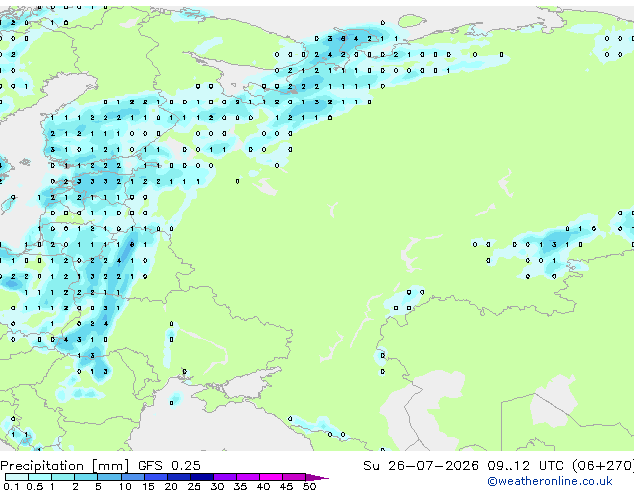Click legend scale label '15'
Screen dimensions: 634x490
point(148,486)
